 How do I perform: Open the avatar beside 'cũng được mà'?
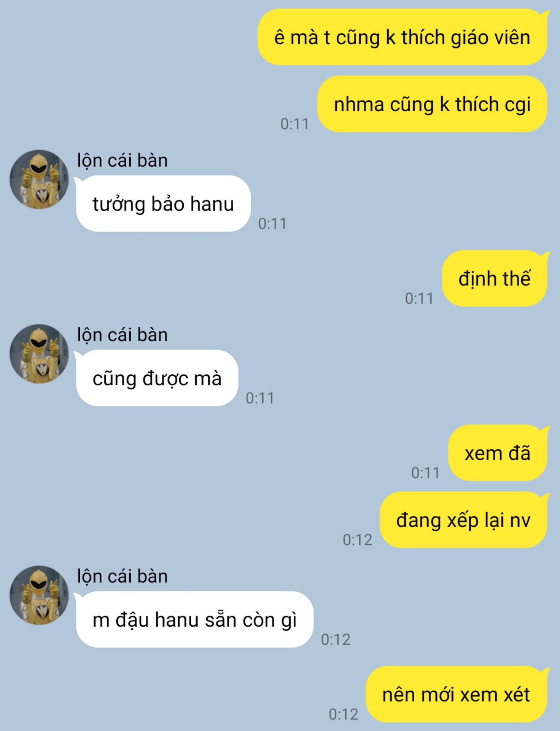click(x=39, y=354)
